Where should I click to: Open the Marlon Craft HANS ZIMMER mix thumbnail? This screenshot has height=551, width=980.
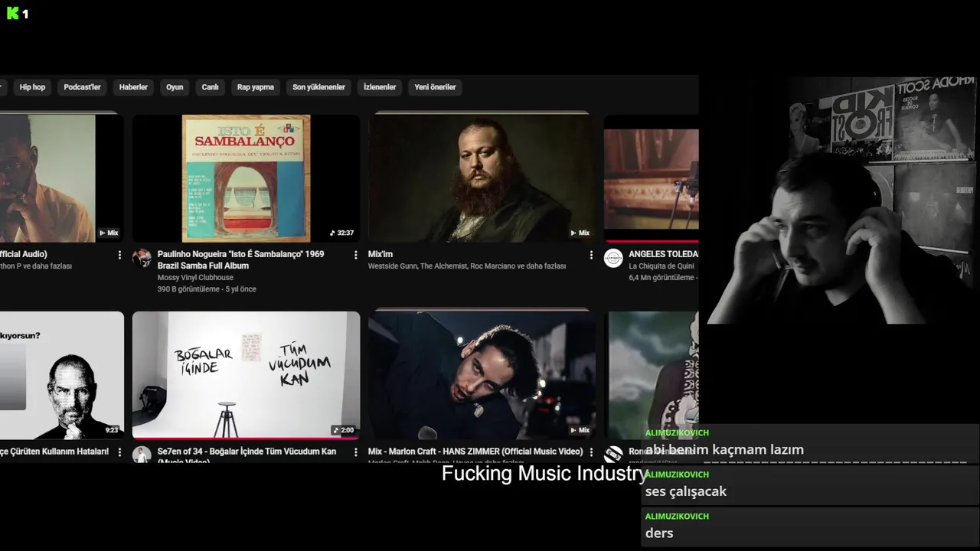482,375
